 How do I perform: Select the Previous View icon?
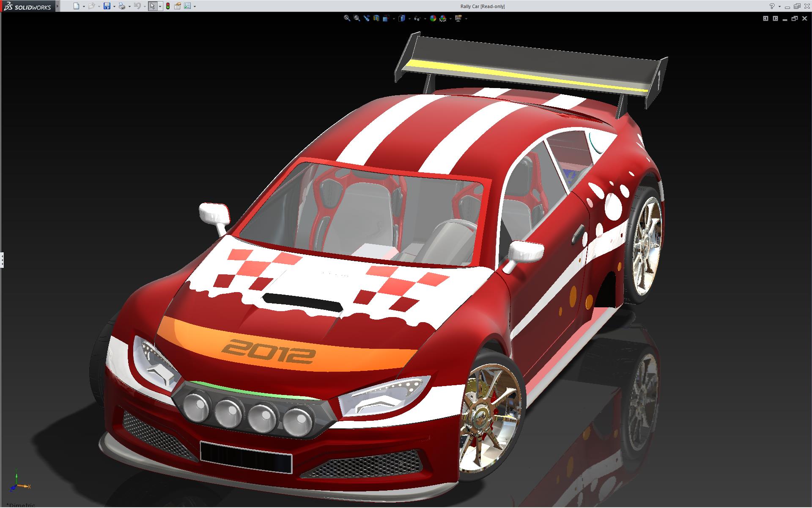tap(367, 18)
